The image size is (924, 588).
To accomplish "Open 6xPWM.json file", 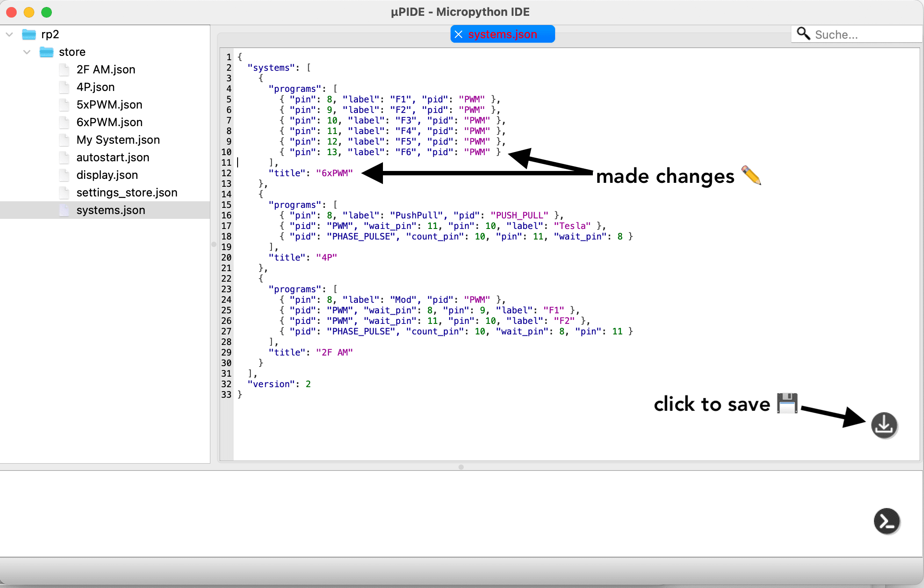I will (x=109, y=122).
